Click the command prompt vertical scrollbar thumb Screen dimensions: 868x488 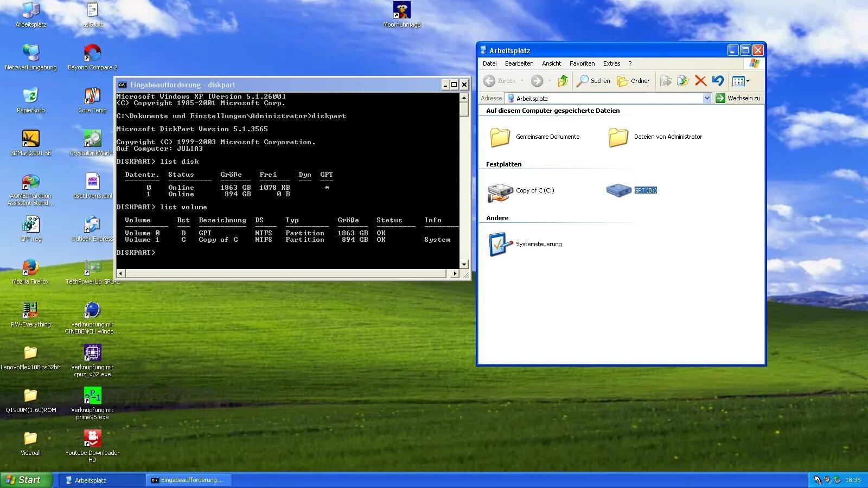click(464, 110)
